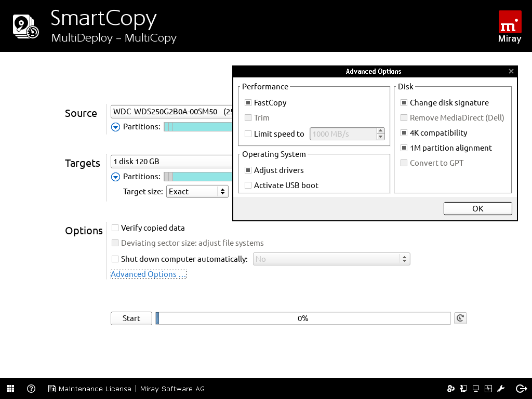Image resolution: width=532 pixels, height=399 pixels.
Task: Open the monitor display icon
Action: [x=475, y=389]
